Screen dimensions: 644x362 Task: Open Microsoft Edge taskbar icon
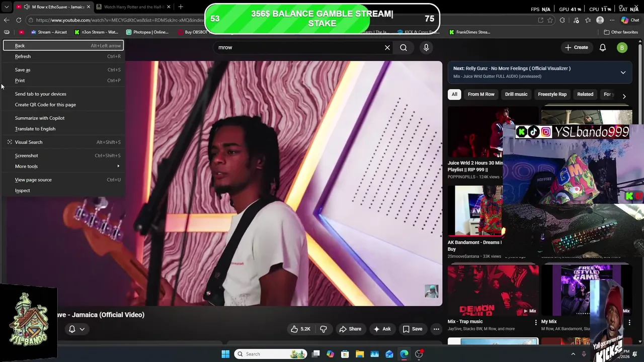tap(404, 354)
